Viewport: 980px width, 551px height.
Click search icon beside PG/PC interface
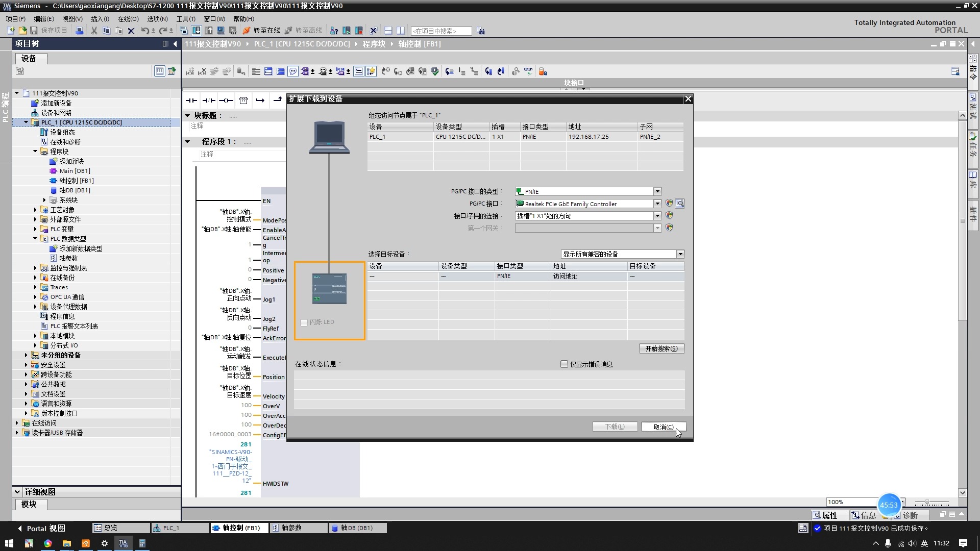pyautogui.click(x=680, y=204)
